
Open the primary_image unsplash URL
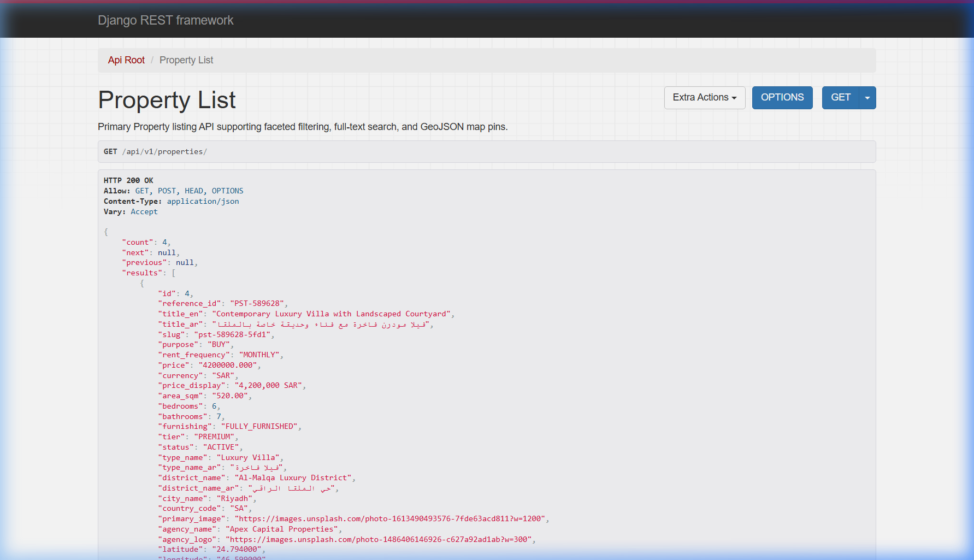click(x=390, y=518)
